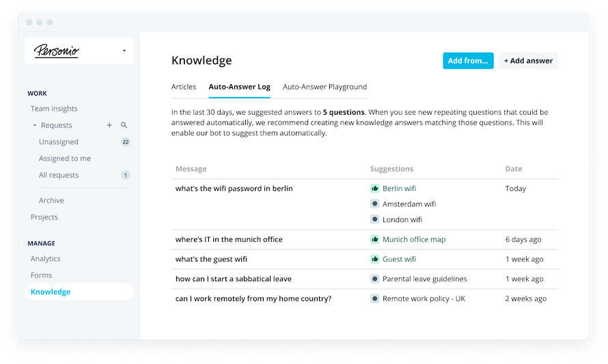Screen dimensions: 608x364
Task: Click the thumbs-up icon beside Guest wifi
Action: coord(374,259)
